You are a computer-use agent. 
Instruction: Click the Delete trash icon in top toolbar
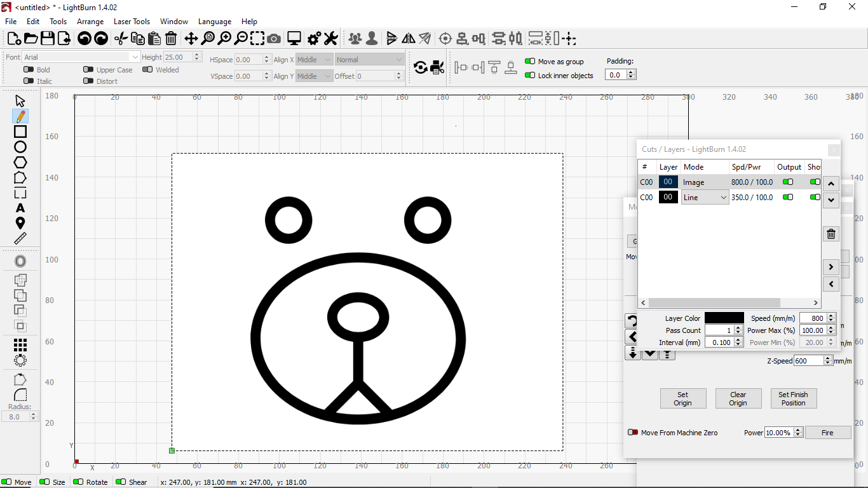click(x=171, y=39)
